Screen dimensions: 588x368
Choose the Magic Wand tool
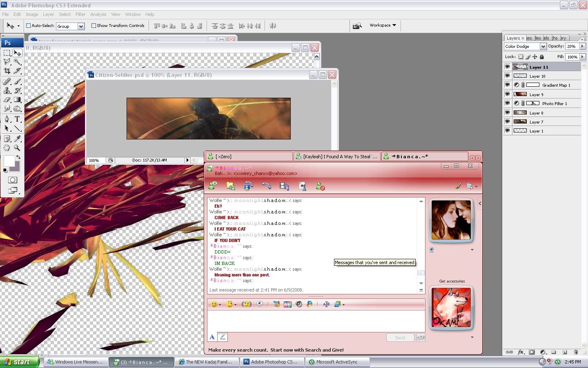point(17,62)
